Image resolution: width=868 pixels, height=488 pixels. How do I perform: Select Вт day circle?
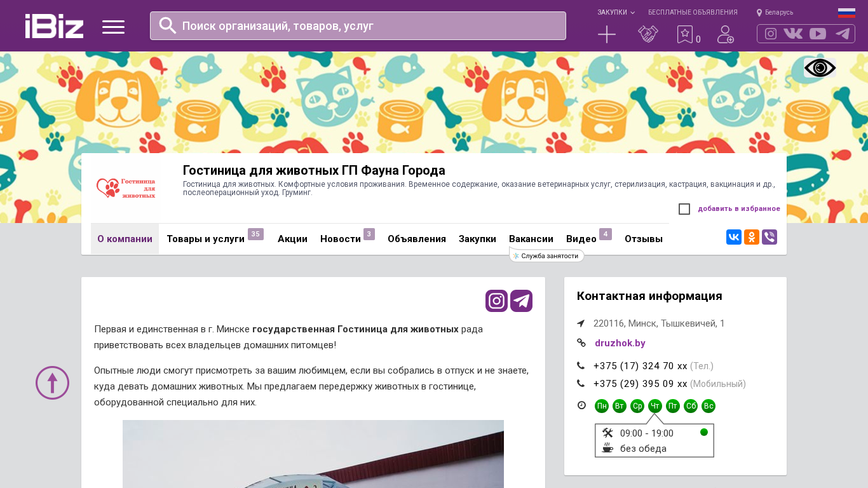click(x=620, y=406)
